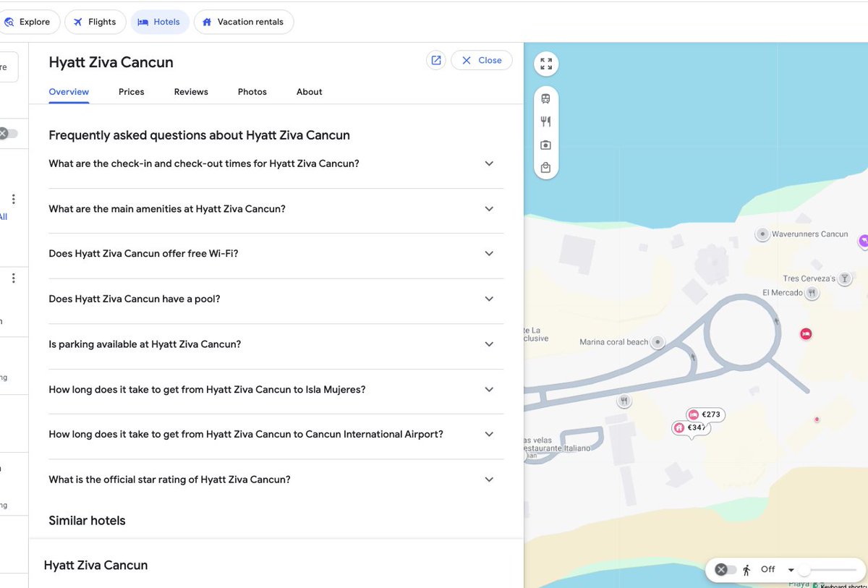Show attractions camera layer on map
Image resolution: width=868 pixels, height=588 pixels.
tap(545, 145)
